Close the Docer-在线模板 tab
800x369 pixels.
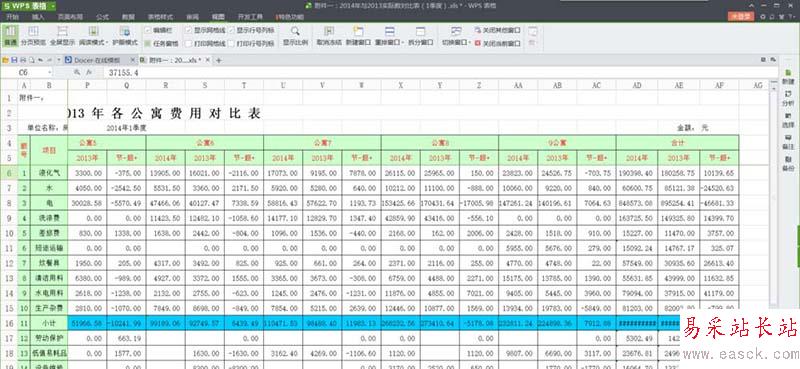[132, 60]
